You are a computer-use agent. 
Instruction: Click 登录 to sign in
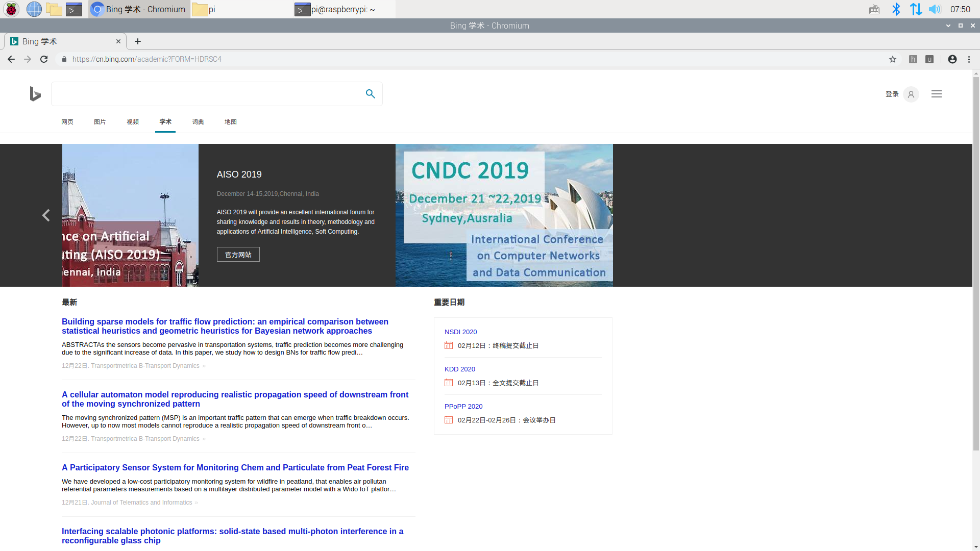[x=892, y=94]
